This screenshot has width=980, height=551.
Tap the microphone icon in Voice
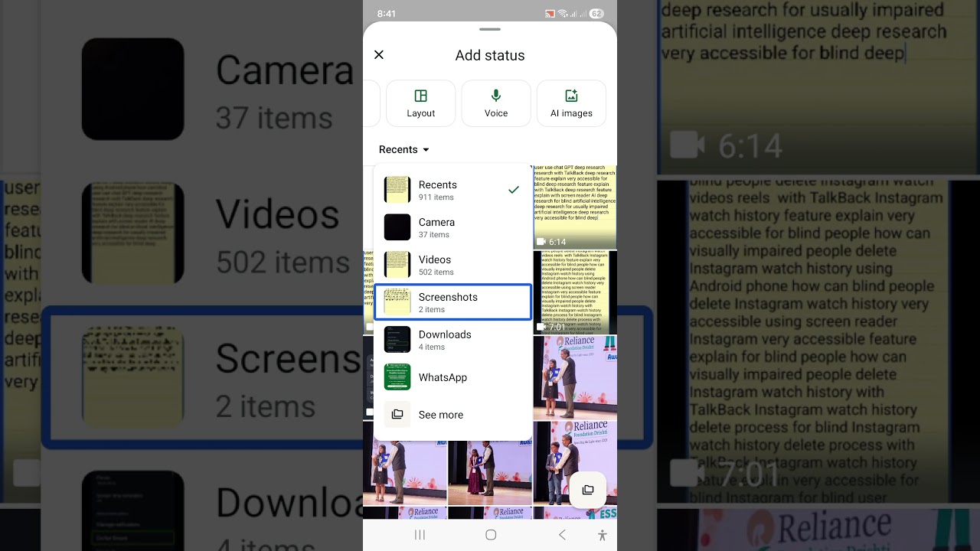click(x=496, y=96)
